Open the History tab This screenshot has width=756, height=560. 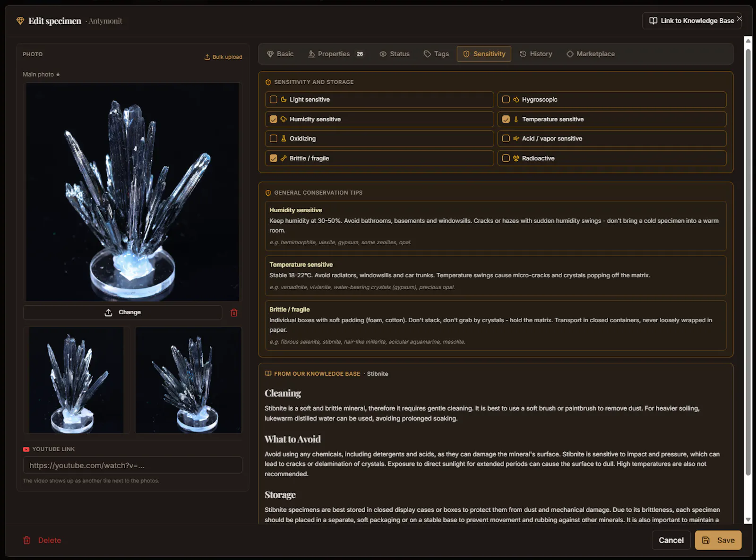tap(536, 54)
